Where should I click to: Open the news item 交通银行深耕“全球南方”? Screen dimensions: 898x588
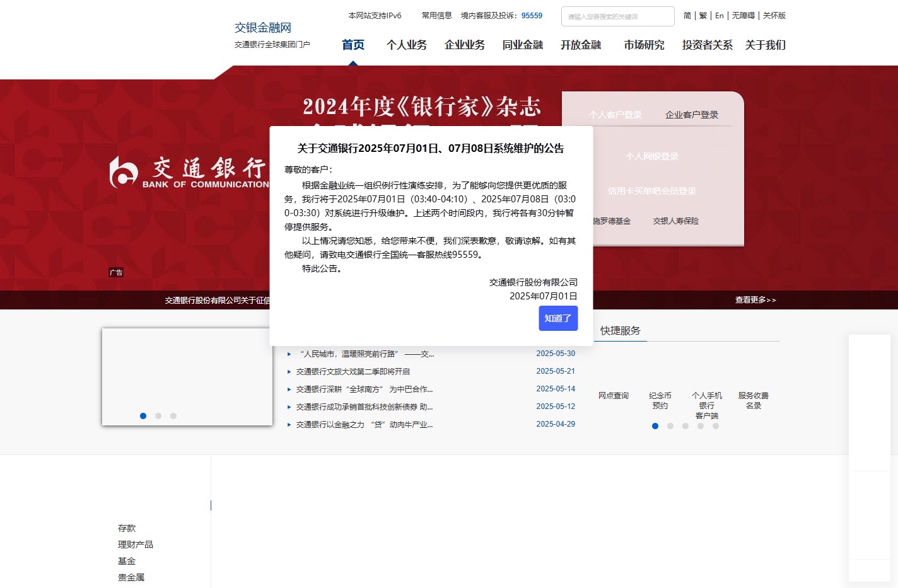coord(364,389)
